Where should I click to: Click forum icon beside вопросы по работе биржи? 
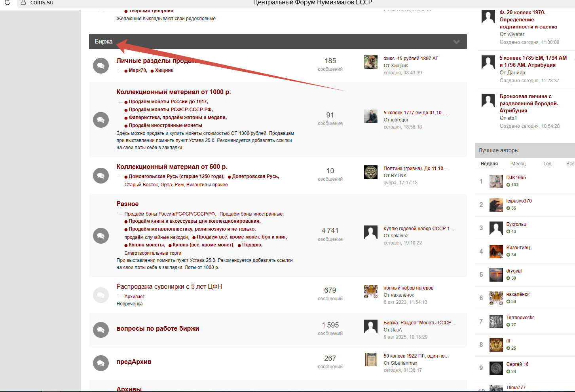(x=101, y=330)
